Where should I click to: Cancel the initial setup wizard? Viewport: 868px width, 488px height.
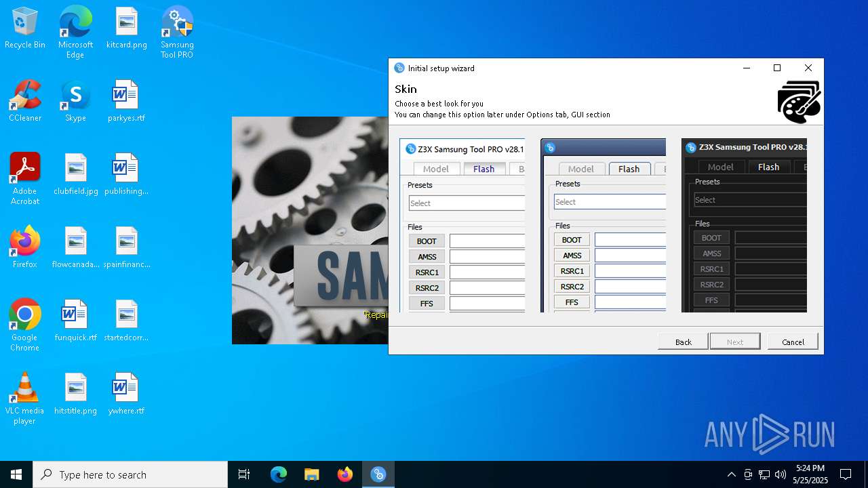pos(793,342)
